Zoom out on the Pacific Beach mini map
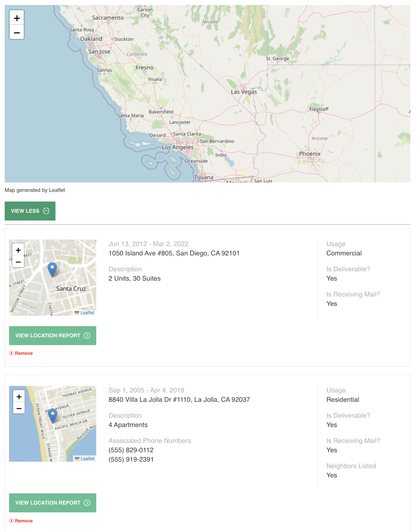The height and width of the screenshot is (532, 420). (19, 408)
